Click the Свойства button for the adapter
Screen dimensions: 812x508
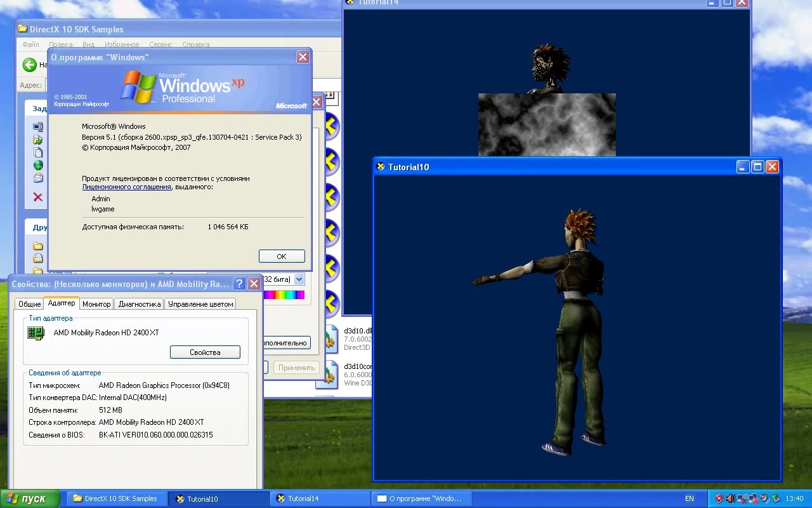(205, 352)
